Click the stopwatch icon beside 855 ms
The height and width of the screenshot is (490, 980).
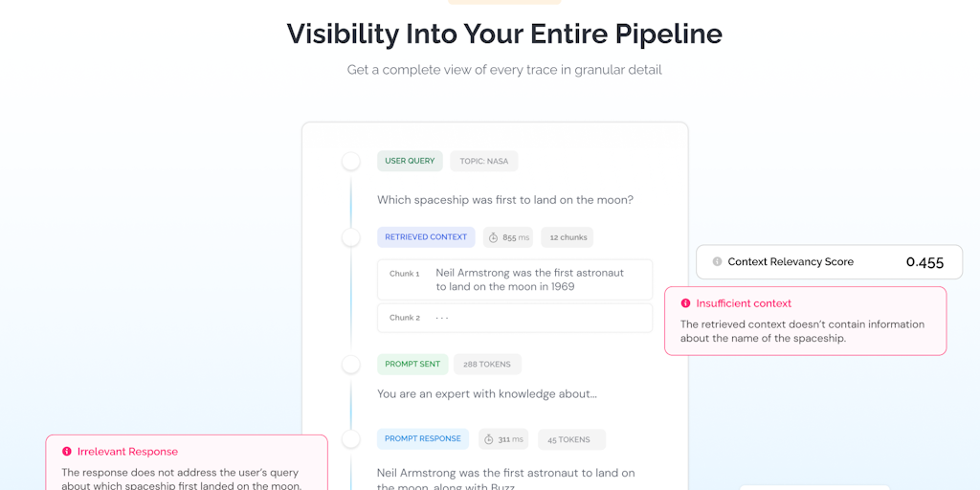(x=494, y=237)
